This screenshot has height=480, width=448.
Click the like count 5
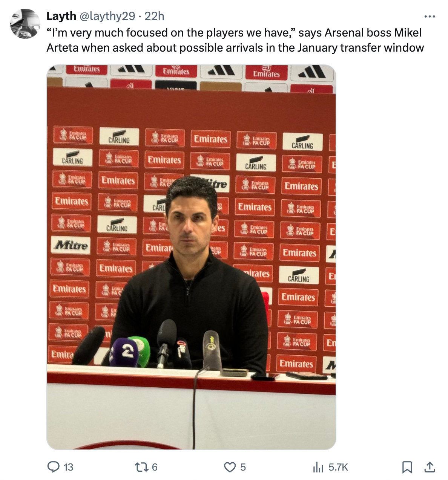click(243, 468)
